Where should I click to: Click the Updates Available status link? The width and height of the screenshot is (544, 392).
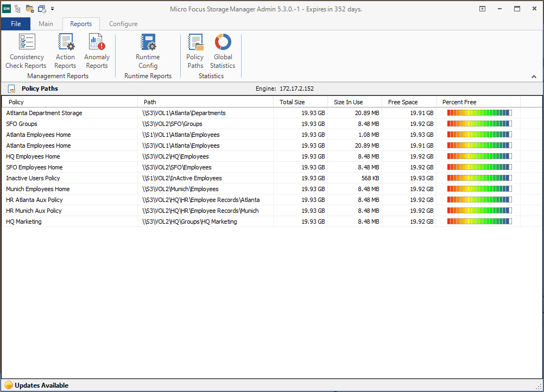click(41, 385)
